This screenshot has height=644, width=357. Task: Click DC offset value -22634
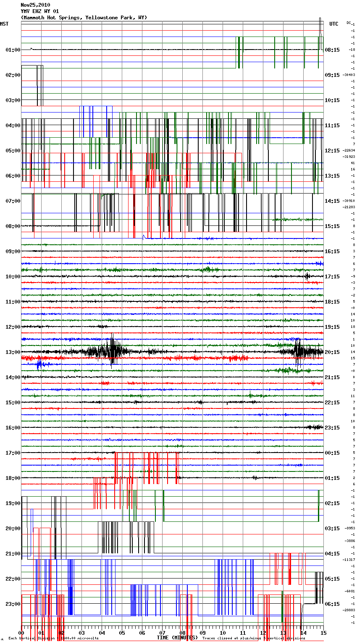[349, 150]
